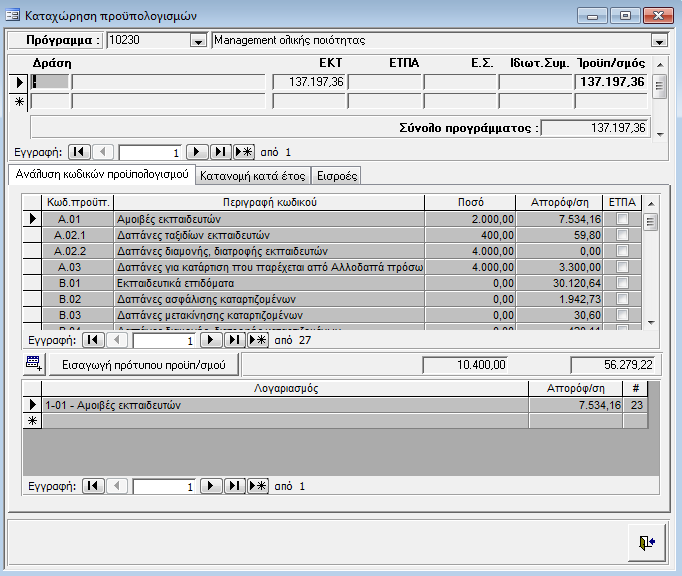Click record number field in top navigator
682x576 pixels.
point(150,153)
